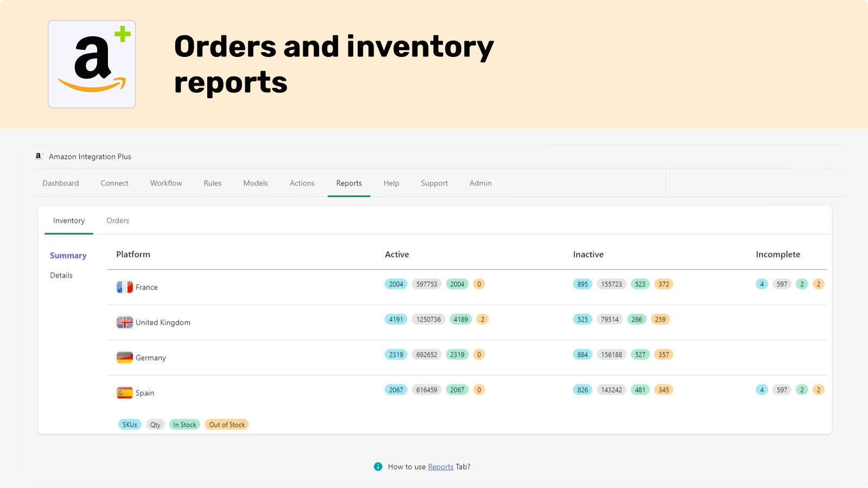Click United Kingdom inactive SKUs badge 525

[583, 319]
